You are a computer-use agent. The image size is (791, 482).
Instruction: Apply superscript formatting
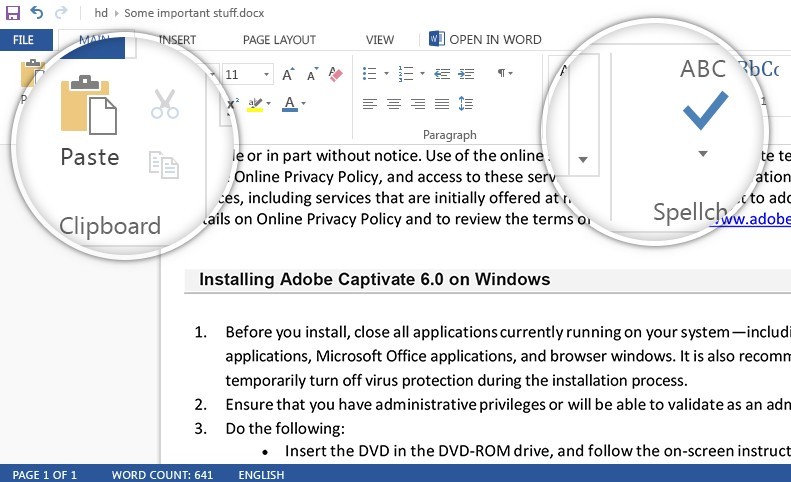[233, 103]
